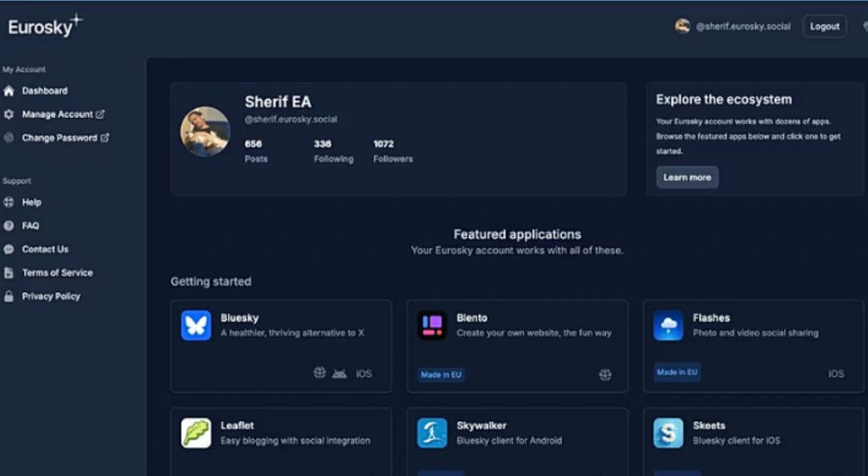Click the web globe icon on Bluesky card
The height and width of the screenshot is (476, 868).
[320, 373]
